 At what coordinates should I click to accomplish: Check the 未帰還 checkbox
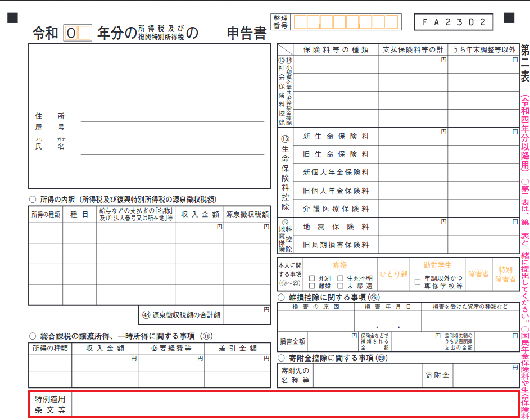(x=341, y=286)
